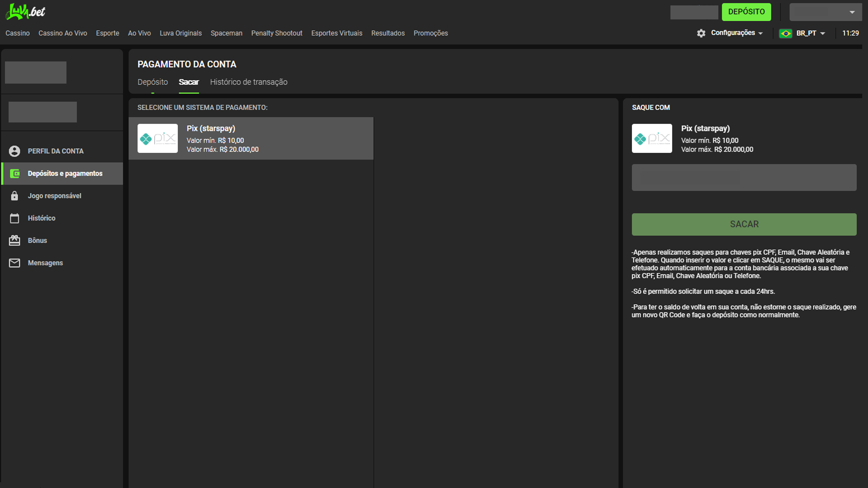Click the Pix logo in payment list

coord(158,138)
